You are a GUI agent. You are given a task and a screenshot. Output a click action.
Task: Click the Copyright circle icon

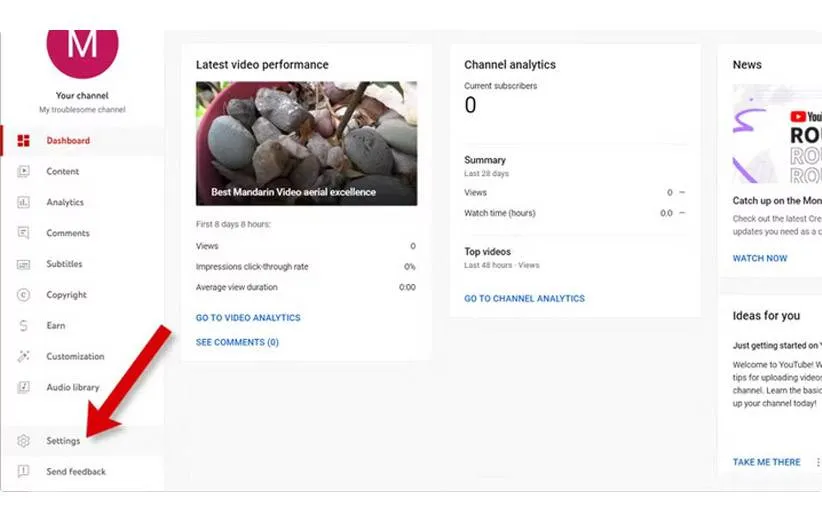coord(23,296)
